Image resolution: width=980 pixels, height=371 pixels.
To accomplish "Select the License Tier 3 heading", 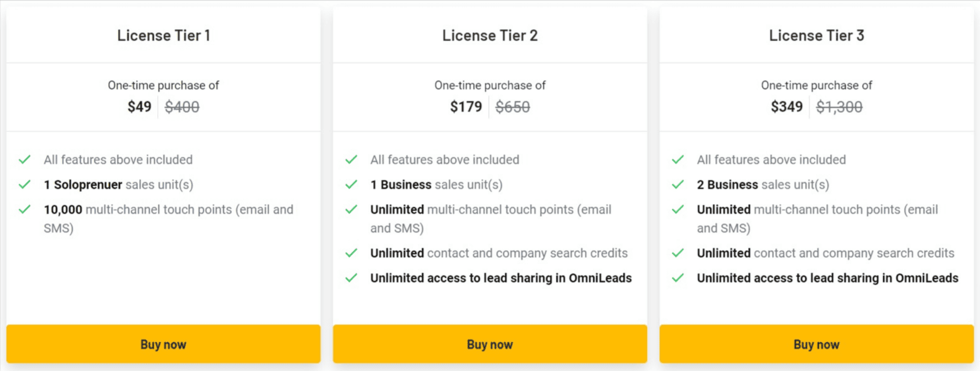I will (817, 35).
